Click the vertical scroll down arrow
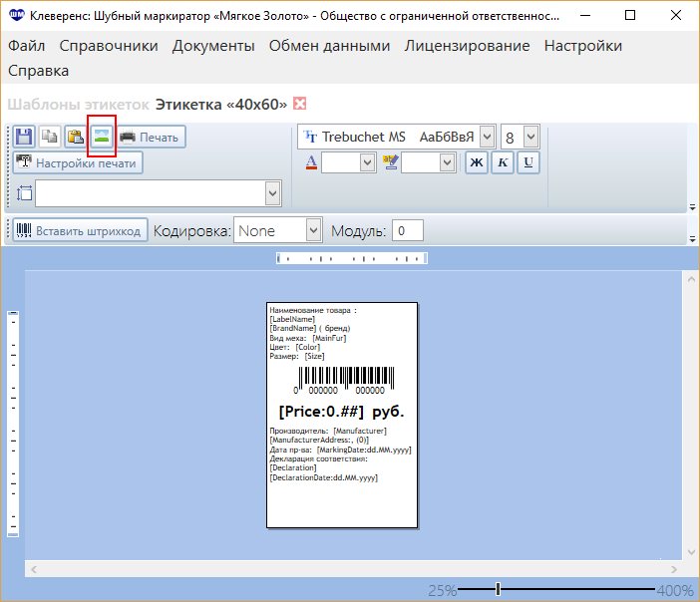The image size is (700, 602). [691, 552]
